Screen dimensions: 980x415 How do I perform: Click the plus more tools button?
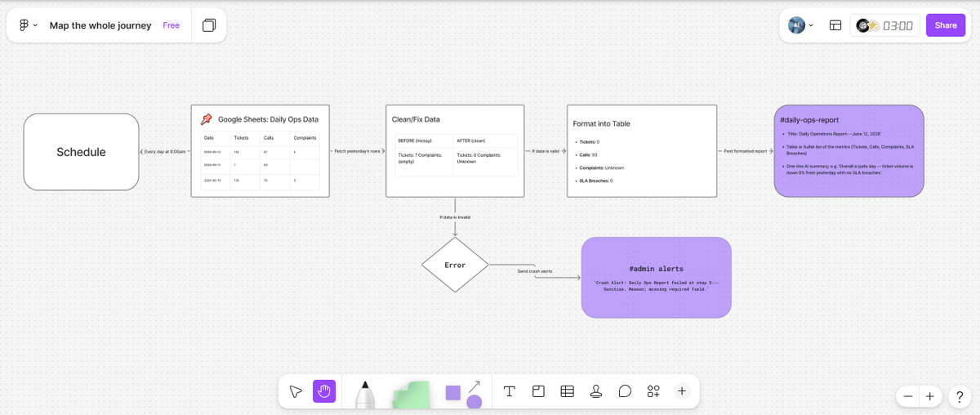pyautogui.click(x=682, y=391)
